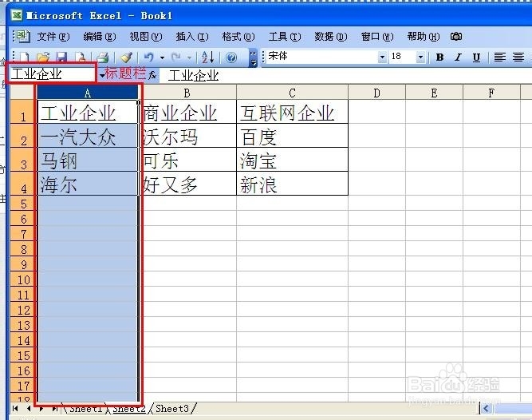Open the 插入(I) menu
Screen dimensions: 532x420
[x=192, y=36]
